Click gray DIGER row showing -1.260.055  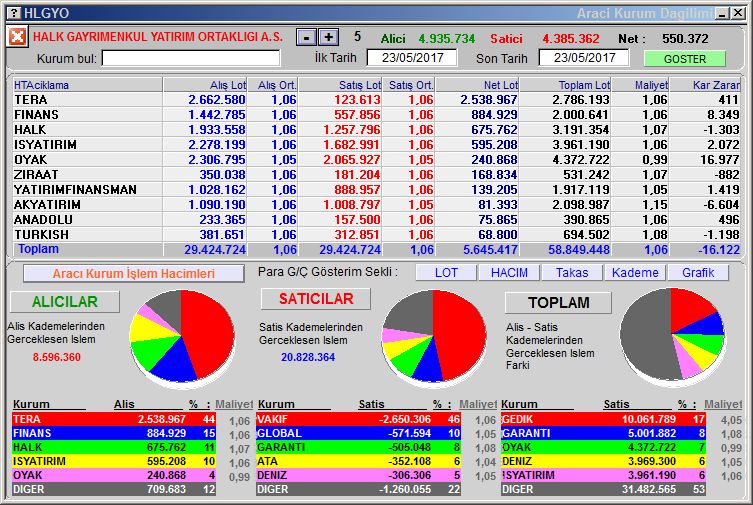coord(358,489)
